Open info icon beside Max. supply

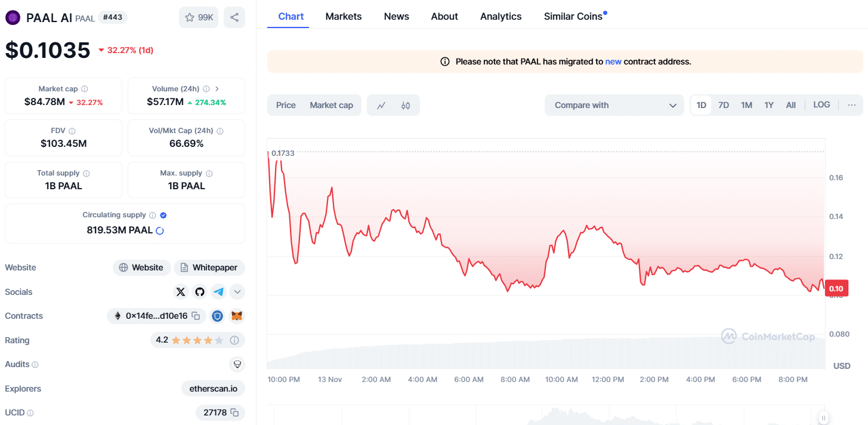point(209,173)
